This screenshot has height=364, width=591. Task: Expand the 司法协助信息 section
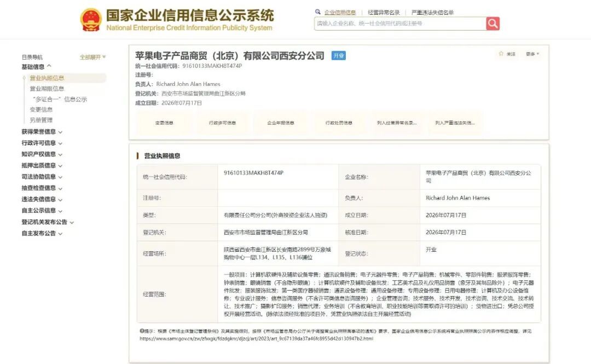(x=42, y=177)
